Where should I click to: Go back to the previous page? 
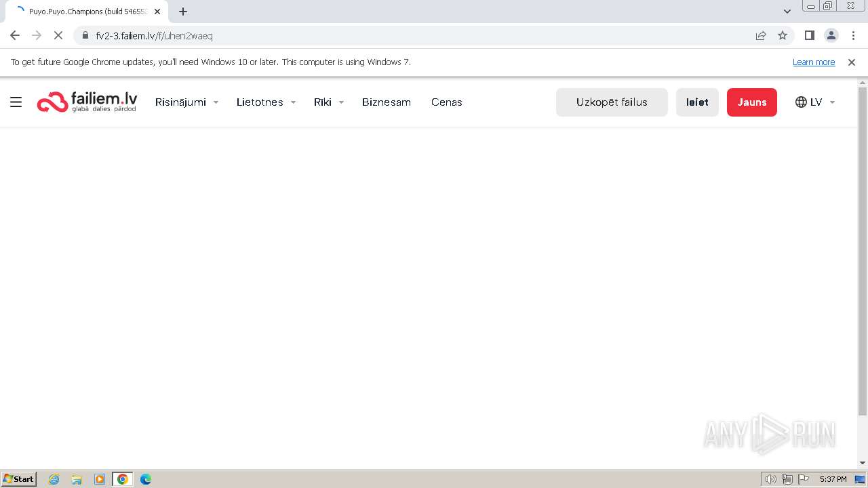[15, 35]
